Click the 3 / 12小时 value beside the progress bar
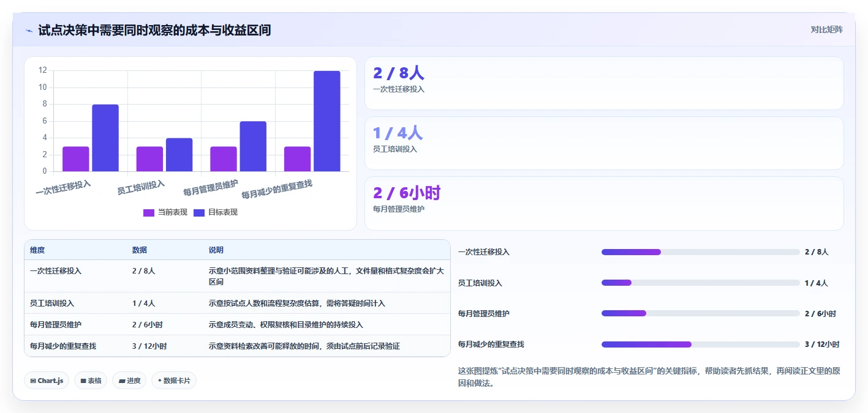This screenshot has height=413, width=868. click(x=822, y=344)
